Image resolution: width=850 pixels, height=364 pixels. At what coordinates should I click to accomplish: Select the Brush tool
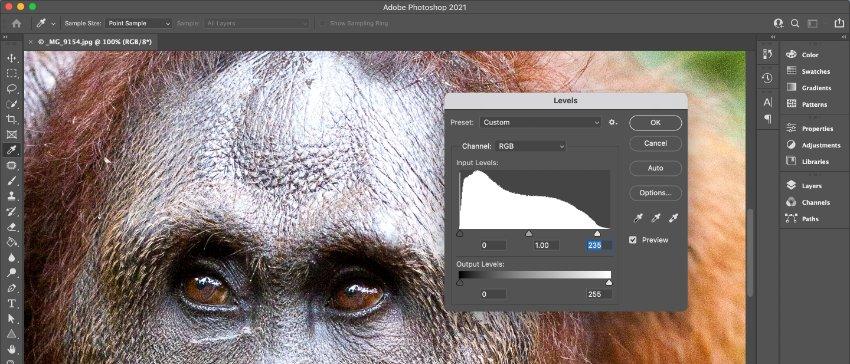pos(11,181)
